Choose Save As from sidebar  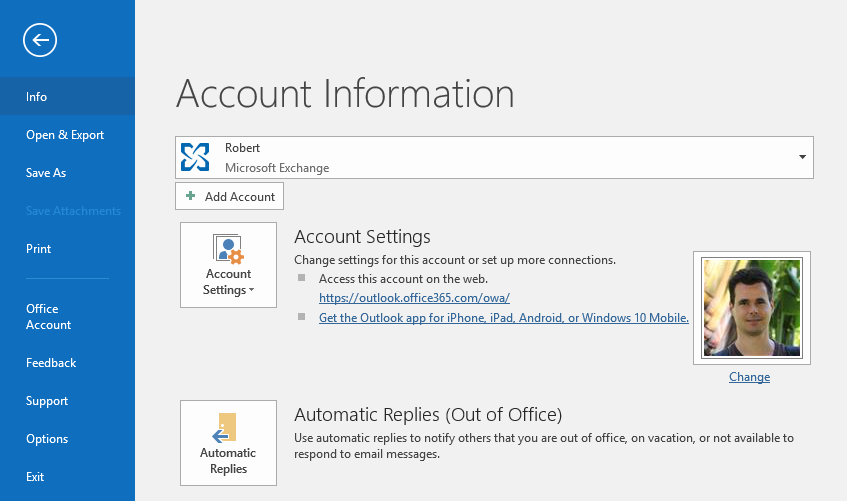click(46, 173)
